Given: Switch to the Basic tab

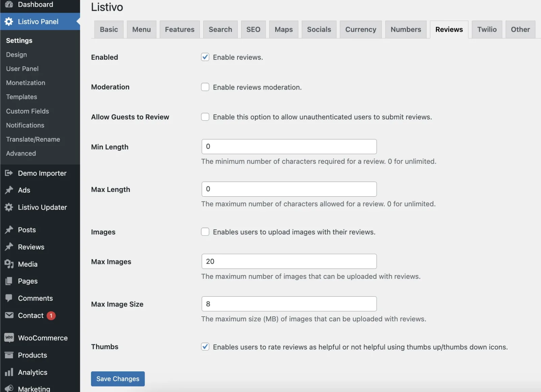Looking at the screenshot, I should pos(109,29).
